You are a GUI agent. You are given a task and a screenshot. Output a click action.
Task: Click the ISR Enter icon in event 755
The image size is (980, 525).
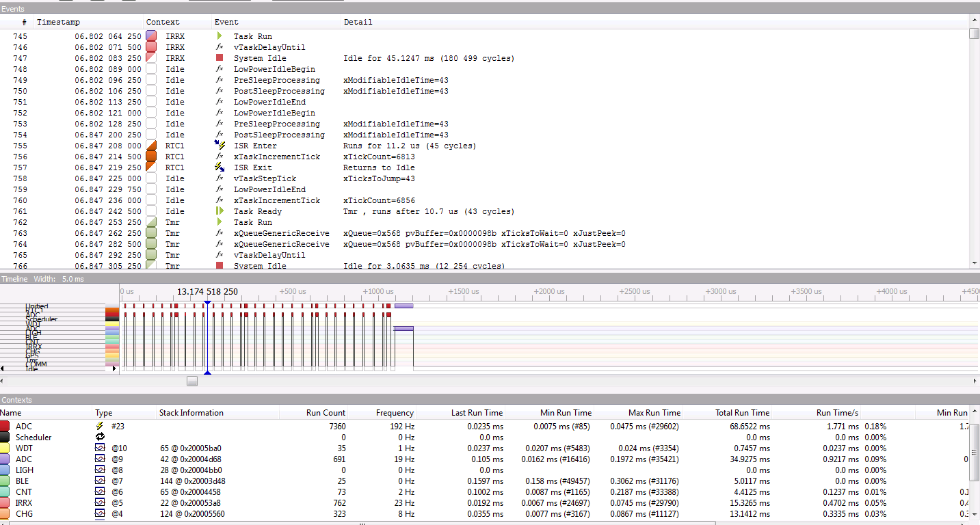(220, 146)
